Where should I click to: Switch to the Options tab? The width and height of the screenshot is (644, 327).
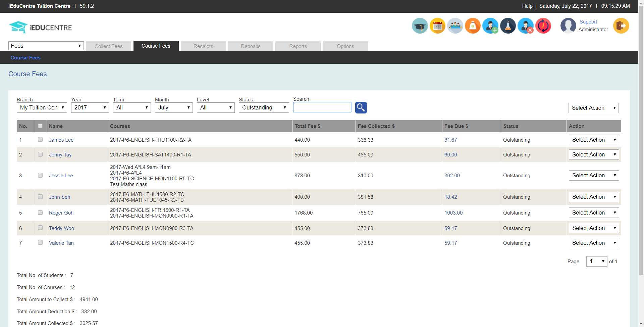(x=345, y=46)
